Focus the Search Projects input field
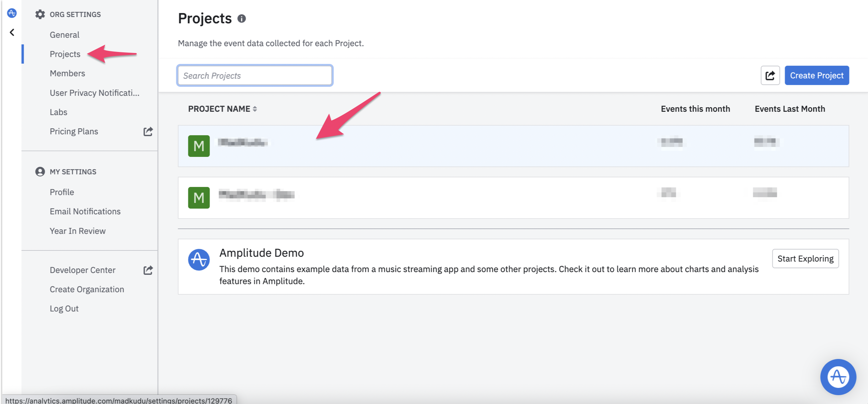Viewport: 868px width, 404px height. pyautogui.click(x=255, y=75)
